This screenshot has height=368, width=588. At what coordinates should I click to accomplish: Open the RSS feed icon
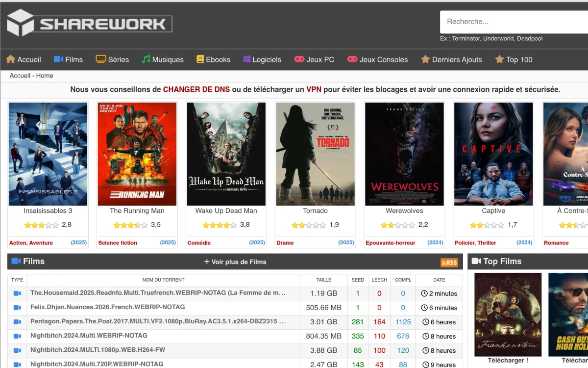449,263
